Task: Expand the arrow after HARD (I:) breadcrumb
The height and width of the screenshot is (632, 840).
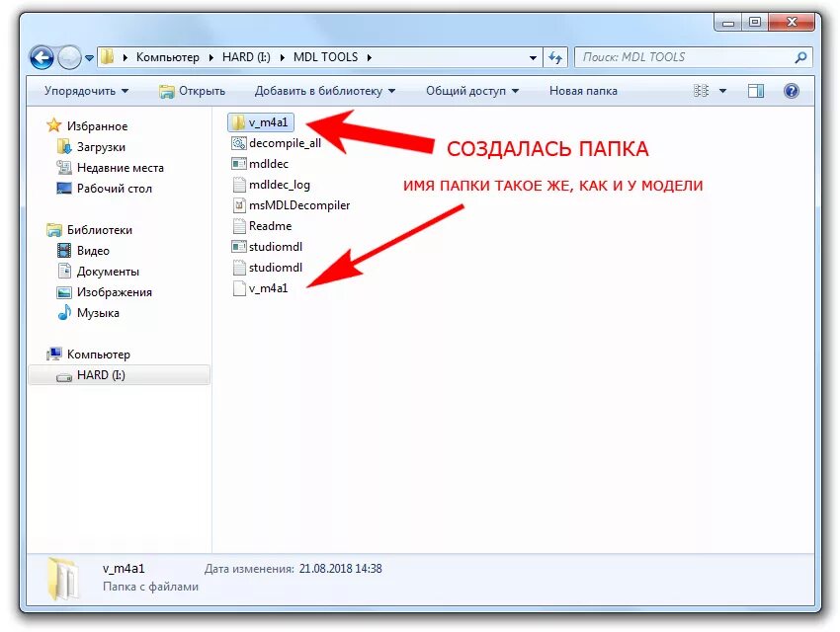Action: (x=283, y=57)
